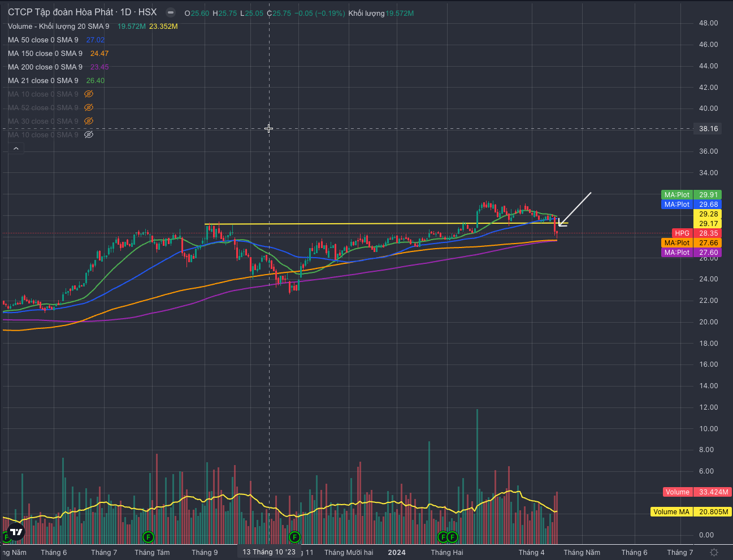The image size is (733, 560).
Task: Click the blue MA 50 value 27.02
Action: (96, 40)
